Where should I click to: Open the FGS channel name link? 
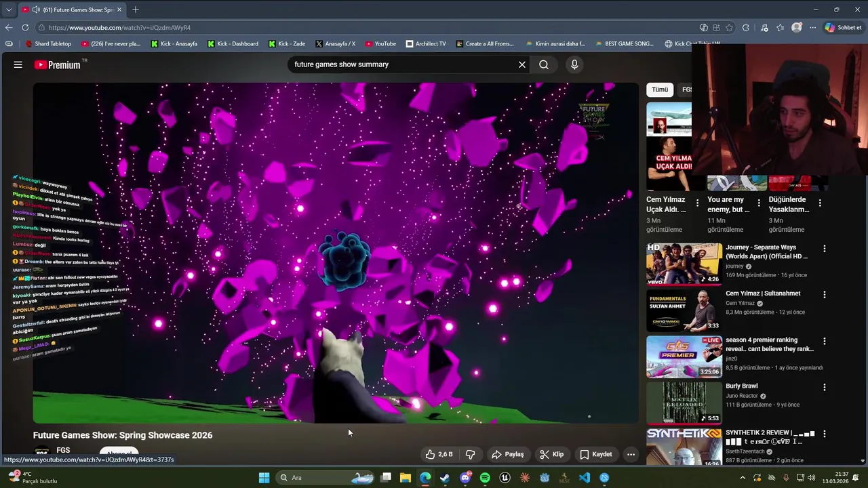point(63,450)
